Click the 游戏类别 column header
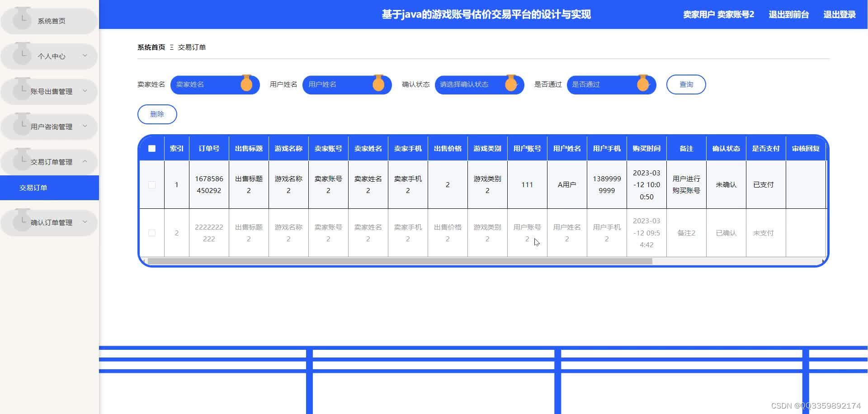868x414 pixels. pyautogui.click(x=487, y=148)
